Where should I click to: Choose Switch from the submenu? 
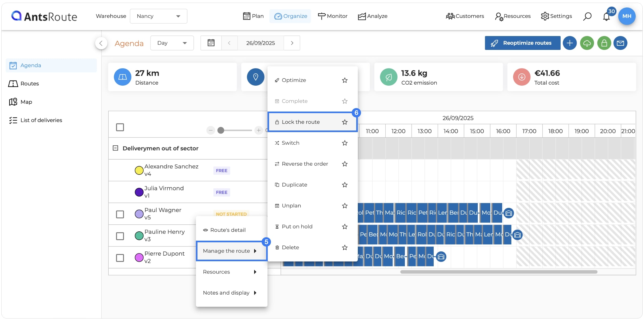click(312, 143)
